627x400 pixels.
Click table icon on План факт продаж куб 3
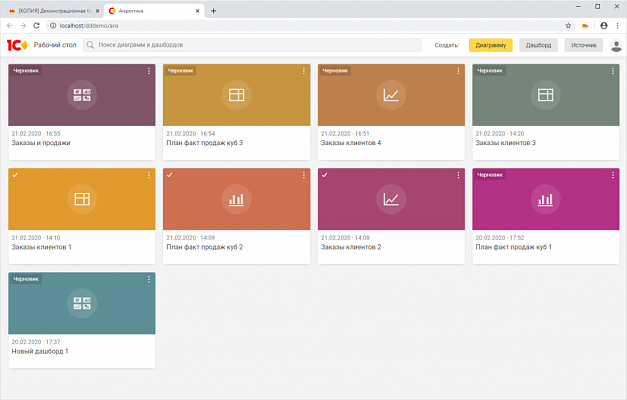236,95
